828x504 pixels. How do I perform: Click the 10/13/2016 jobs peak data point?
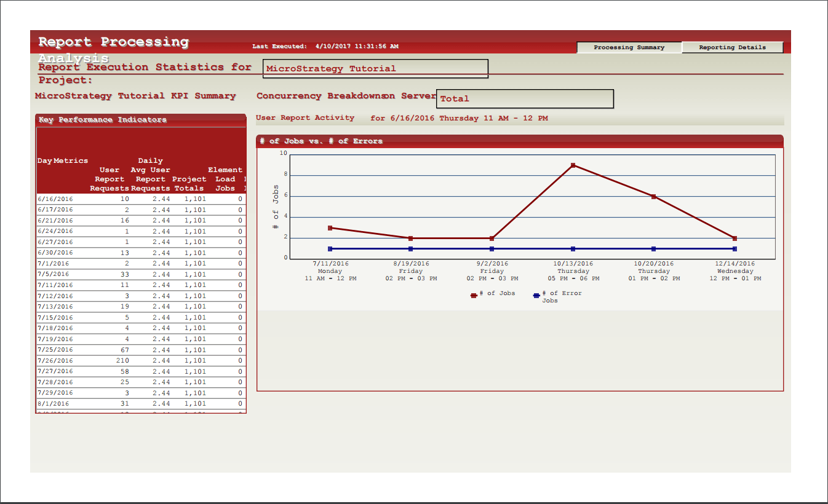573,165
